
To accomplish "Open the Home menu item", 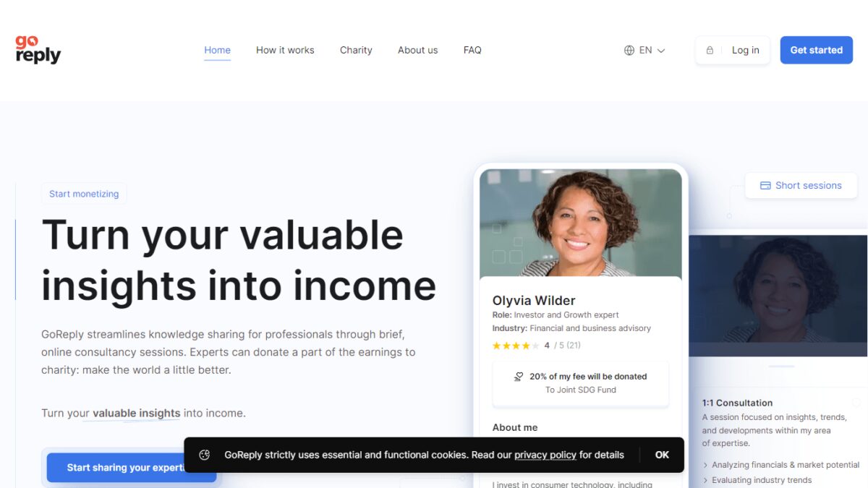I will [217, 51].
